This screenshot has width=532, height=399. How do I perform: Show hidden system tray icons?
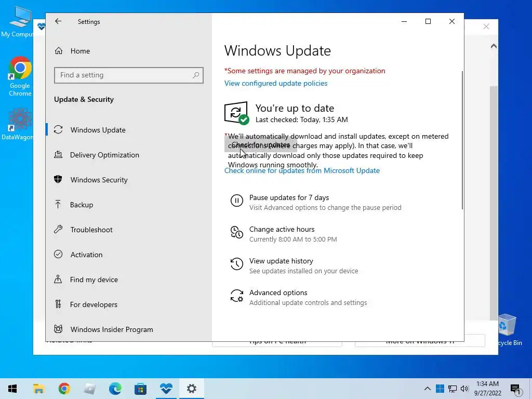(428, 389)
